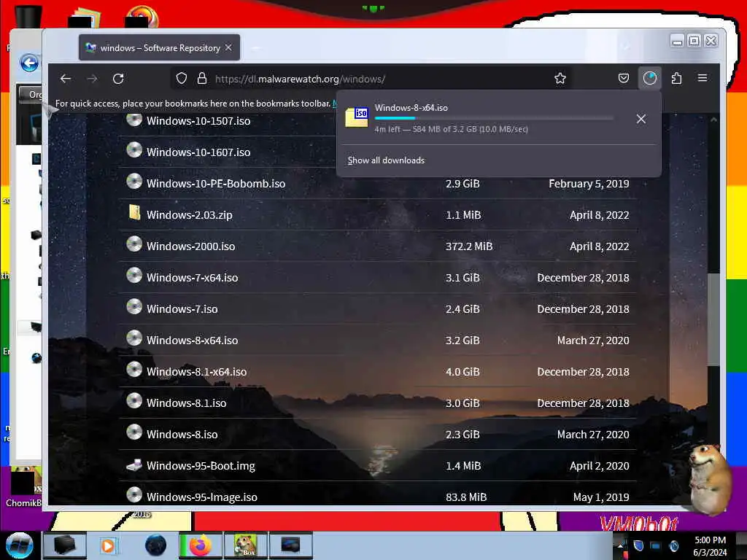The height and width of the screenshot is (560, 747).
Task: Select the windows – Software Repository tab
Action: pos(159,47)
